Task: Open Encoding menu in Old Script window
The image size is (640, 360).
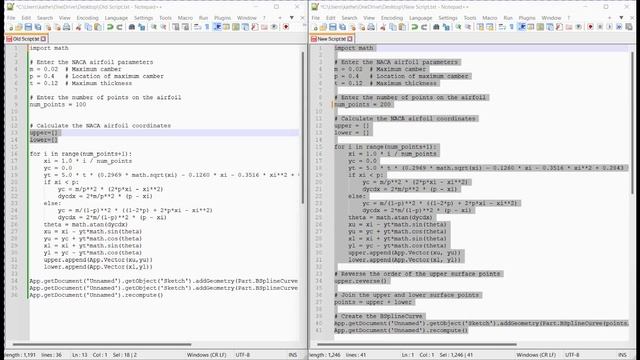Action: (87, 18)
